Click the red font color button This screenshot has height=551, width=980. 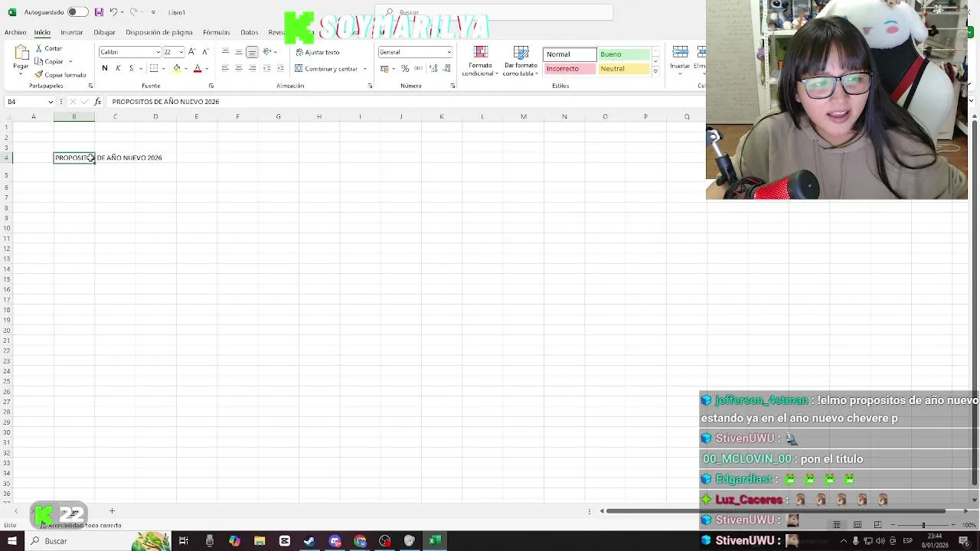click(198, 68)
